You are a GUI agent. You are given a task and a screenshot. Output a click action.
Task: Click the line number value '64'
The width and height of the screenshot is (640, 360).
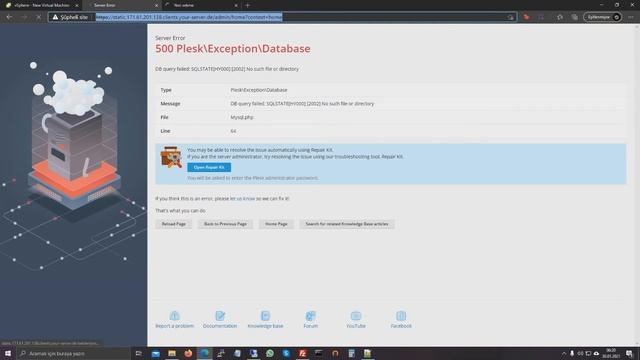(233, 131)
